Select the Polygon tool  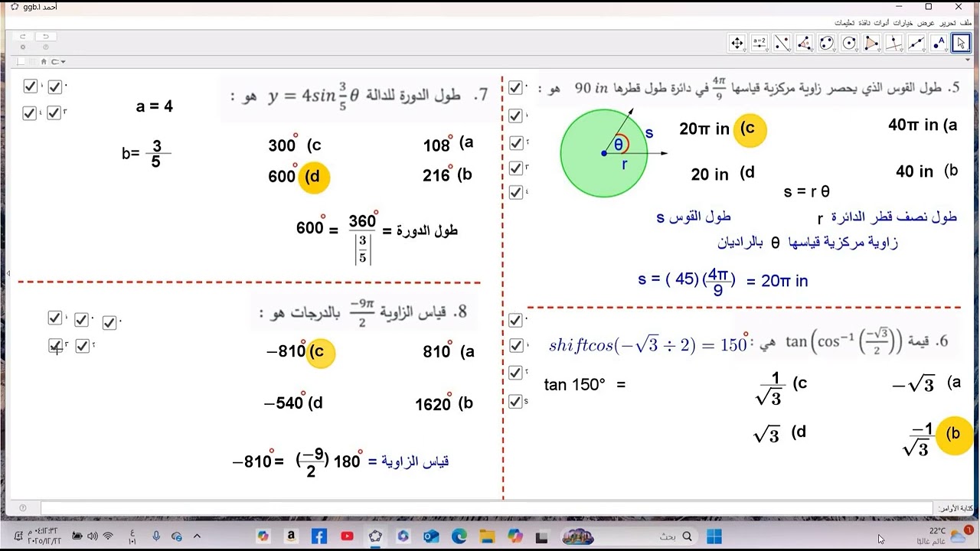point(871,44)
